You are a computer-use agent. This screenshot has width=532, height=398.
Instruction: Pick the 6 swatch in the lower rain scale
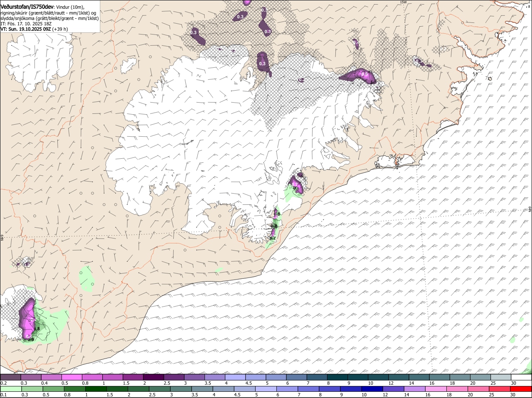point(287,389)
